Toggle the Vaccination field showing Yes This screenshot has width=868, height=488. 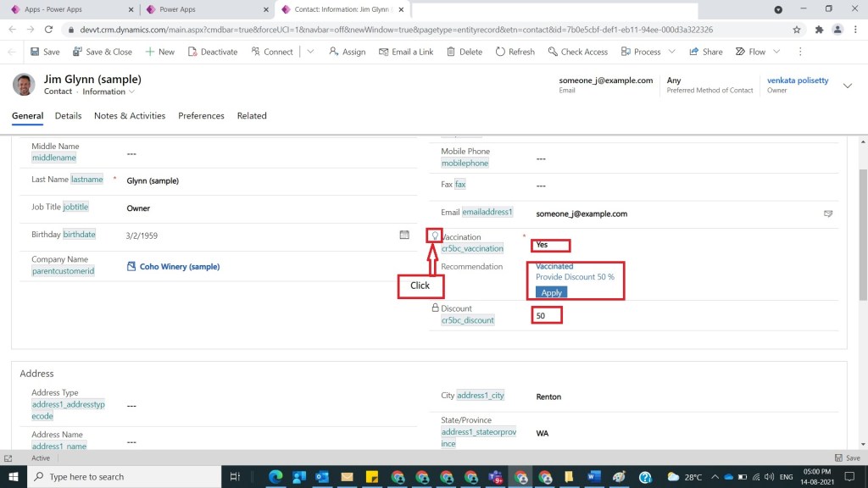[551, 245]
